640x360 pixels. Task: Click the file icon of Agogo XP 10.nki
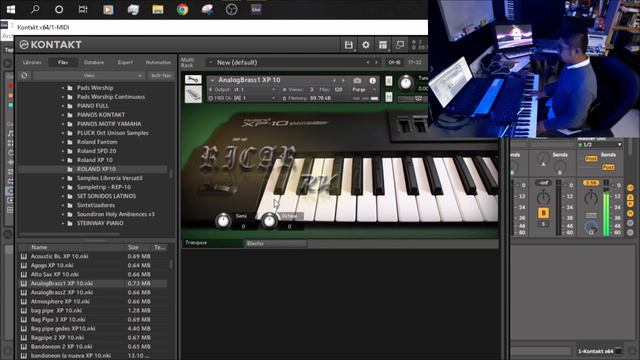(x=24, y=265)
